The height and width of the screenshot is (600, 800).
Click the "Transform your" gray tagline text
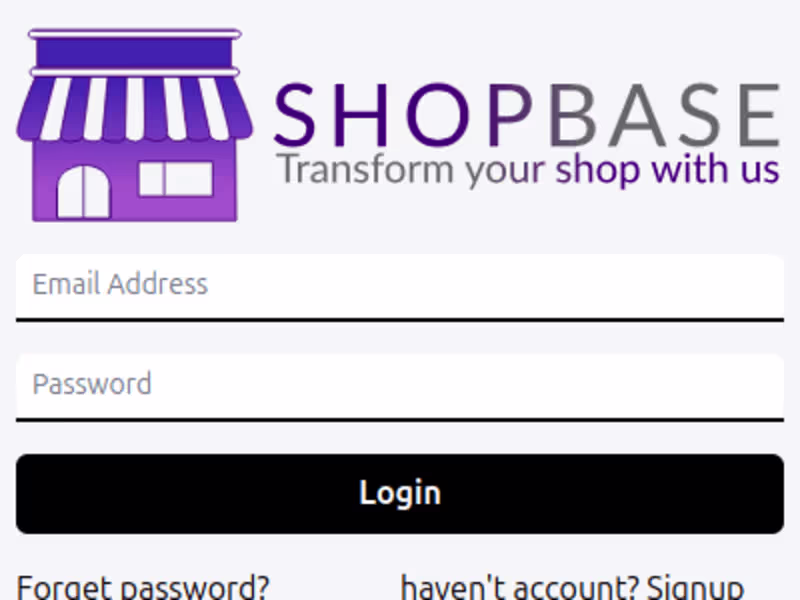point(411,169)
